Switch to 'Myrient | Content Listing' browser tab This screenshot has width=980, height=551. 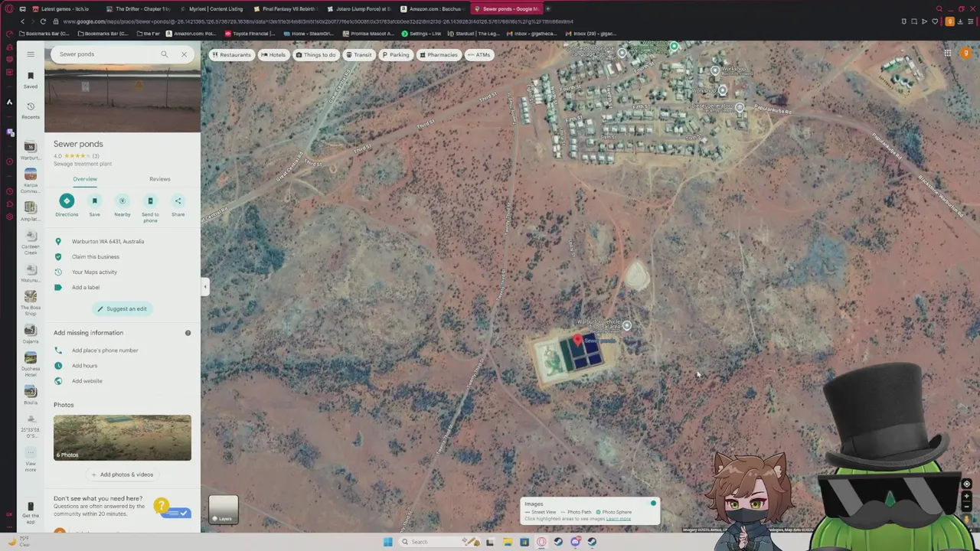212,9
